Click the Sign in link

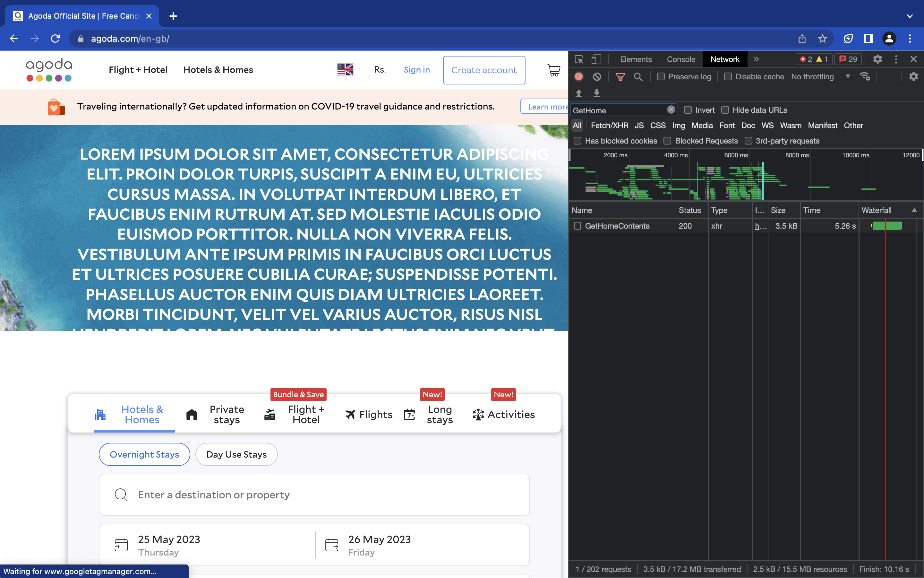point(416,70)
